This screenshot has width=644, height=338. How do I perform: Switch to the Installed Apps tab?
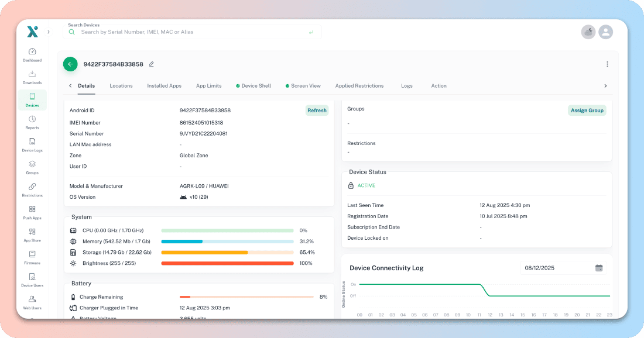pos(165,86)
